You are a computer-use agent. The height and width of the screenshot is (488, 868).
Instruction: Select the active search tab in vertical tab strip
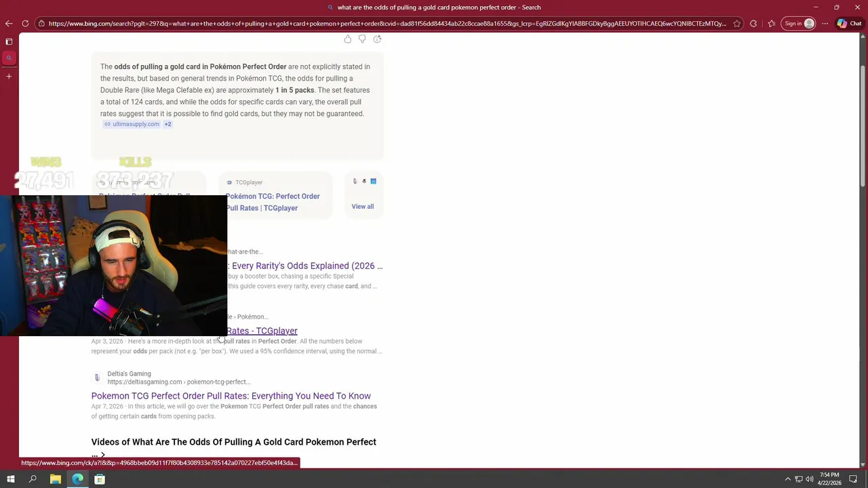tap(9, 58)
